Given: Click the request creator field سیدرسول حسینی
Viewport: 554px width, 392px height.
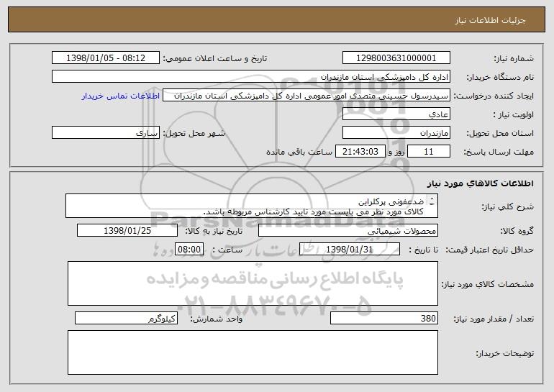Looking at the screenshot, I should (306, 96).
